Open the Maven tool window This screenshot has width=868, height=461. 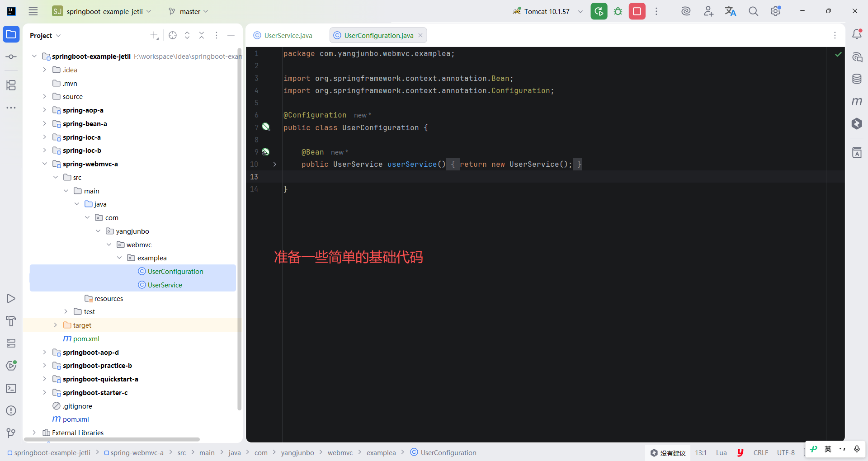857,101
